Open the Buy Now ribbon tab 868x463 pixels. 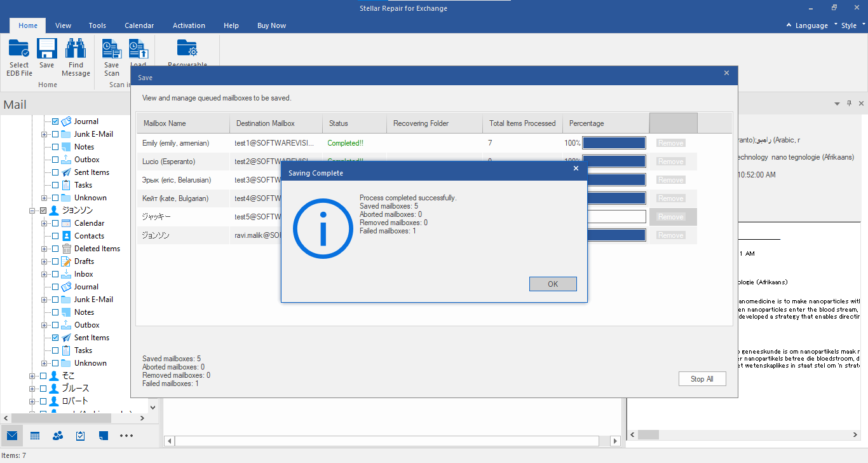271,25
